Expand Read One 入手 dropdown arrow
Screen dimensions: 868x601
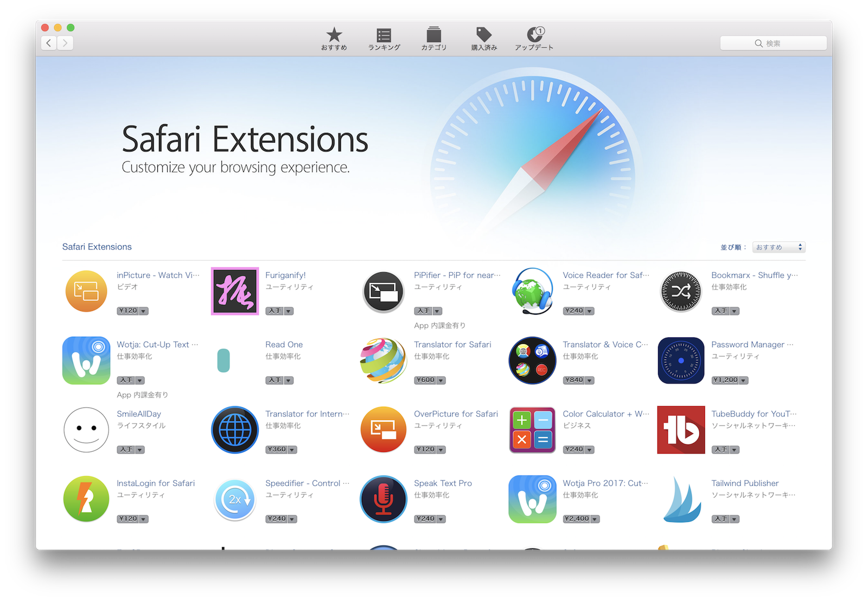(x=289, y=380)
